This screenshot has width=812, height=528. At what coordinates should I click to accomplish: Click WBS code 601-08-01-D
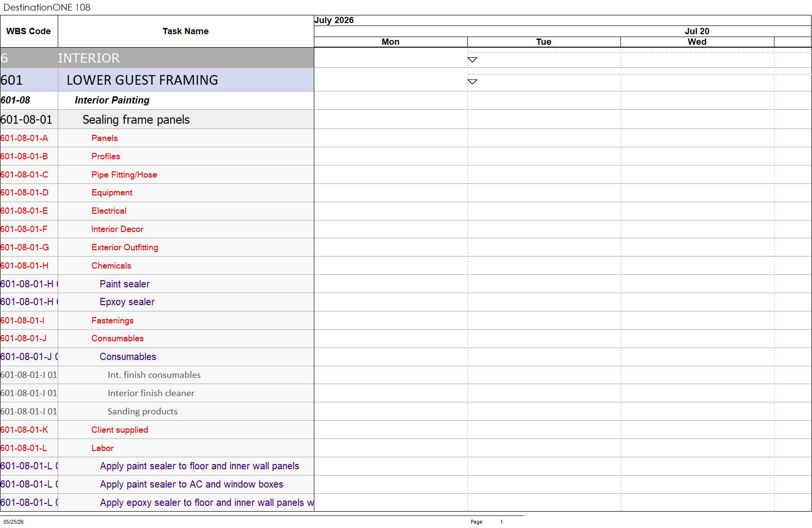[25, 193]
